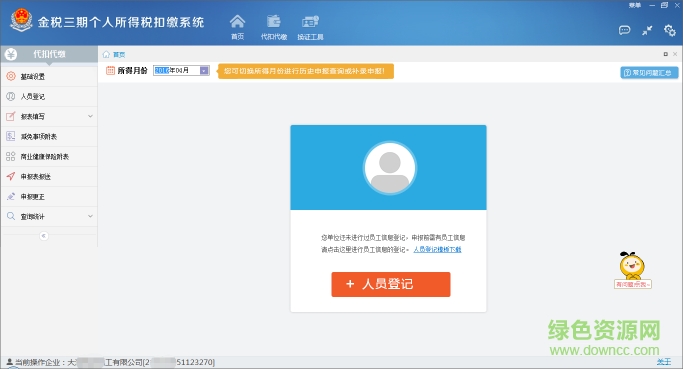Image resolution: width=683 pixels, height=369 pixels.
Task: Expand the 报表填写 submenu chevron
Action: point(90,116)
